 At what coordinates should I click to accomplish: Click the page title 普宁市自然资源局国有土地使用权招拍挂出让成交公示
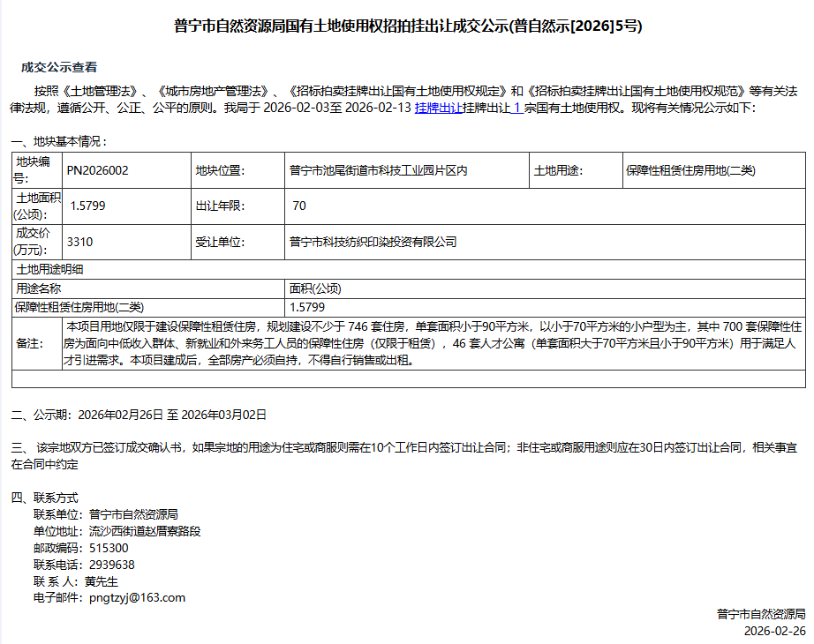(407, 26)
